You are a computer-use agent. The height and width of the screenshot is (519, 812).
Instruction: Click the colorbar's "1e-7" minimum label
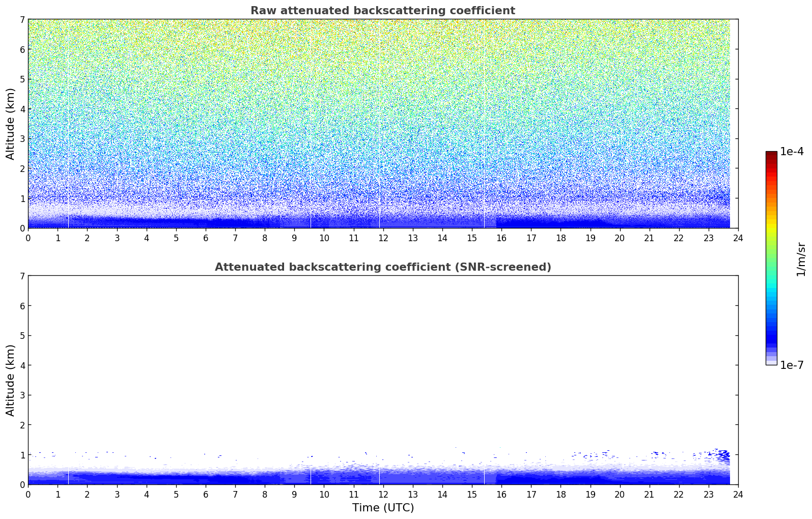click(x=791, y=365)
